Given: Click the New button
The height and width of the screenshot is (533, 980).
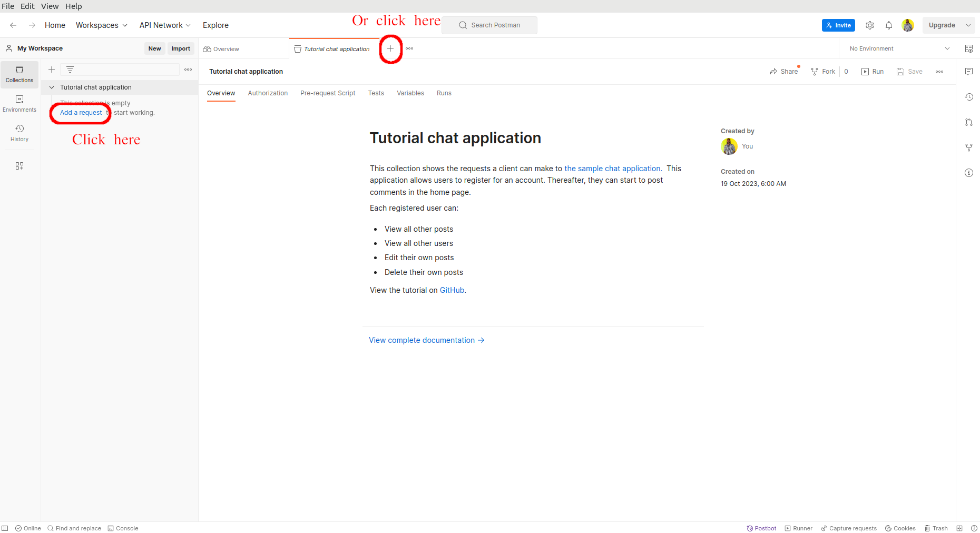Looking at the screenshot, I should click(x=154, y=48).
